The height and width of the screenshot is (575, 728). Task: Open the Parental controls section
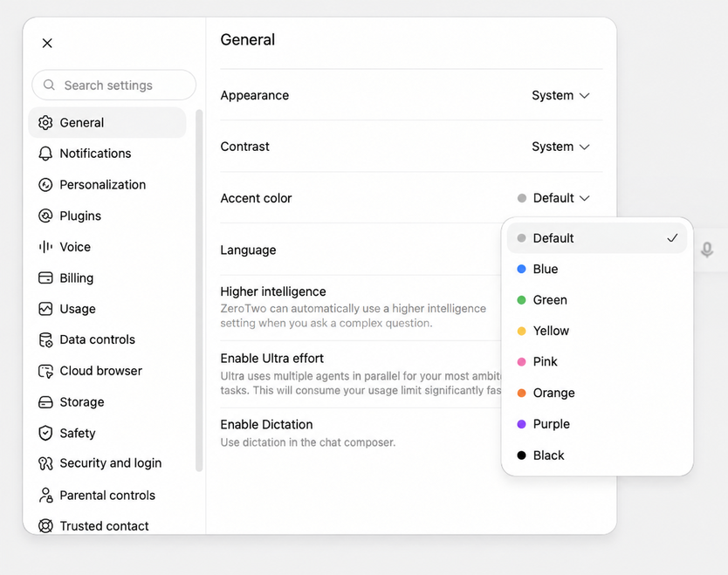(x=107, y=496)
